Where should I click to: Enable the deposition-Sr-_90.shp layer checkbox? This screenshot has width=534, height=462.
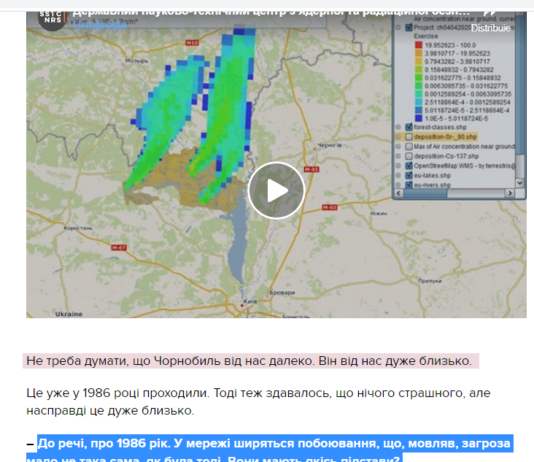pos(409,137)
